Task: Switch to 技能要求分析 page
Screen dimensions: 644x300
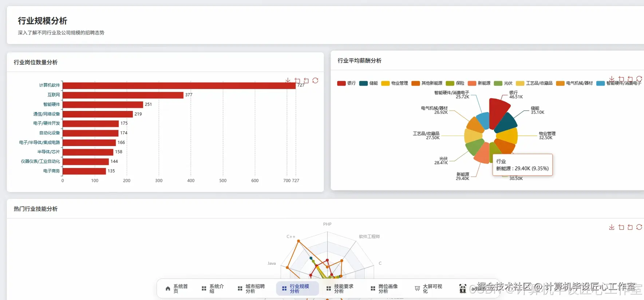Action: 340,289
